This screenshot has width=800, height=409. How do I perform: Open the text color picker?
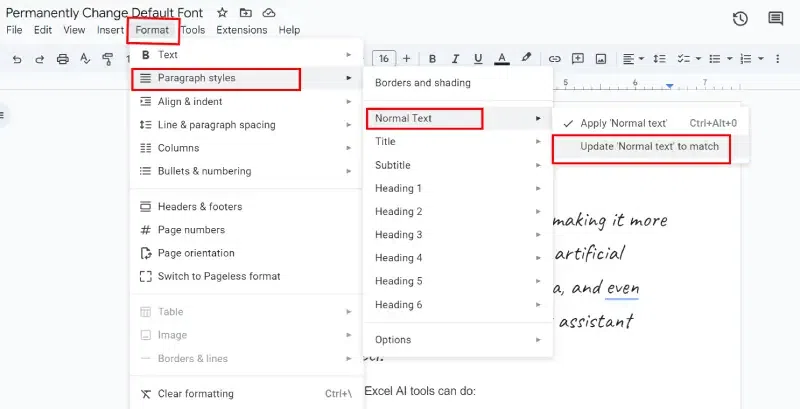coord(502,59)
